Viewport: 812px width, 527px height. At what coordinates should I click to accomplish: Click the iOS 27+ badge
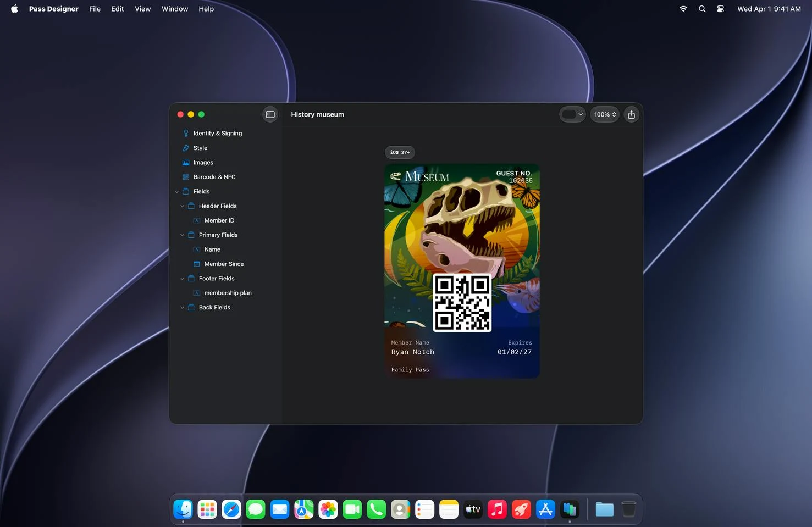tap(400, 152)
